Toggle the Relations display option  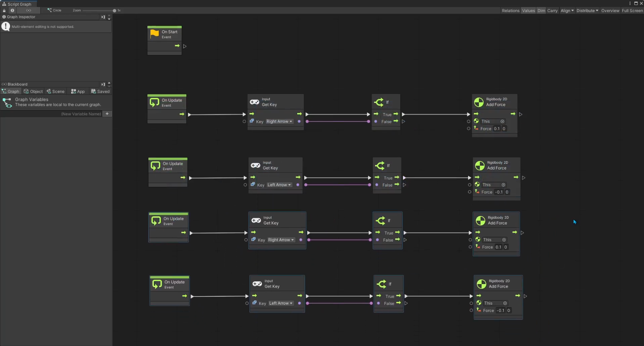(x=510, y=11)
